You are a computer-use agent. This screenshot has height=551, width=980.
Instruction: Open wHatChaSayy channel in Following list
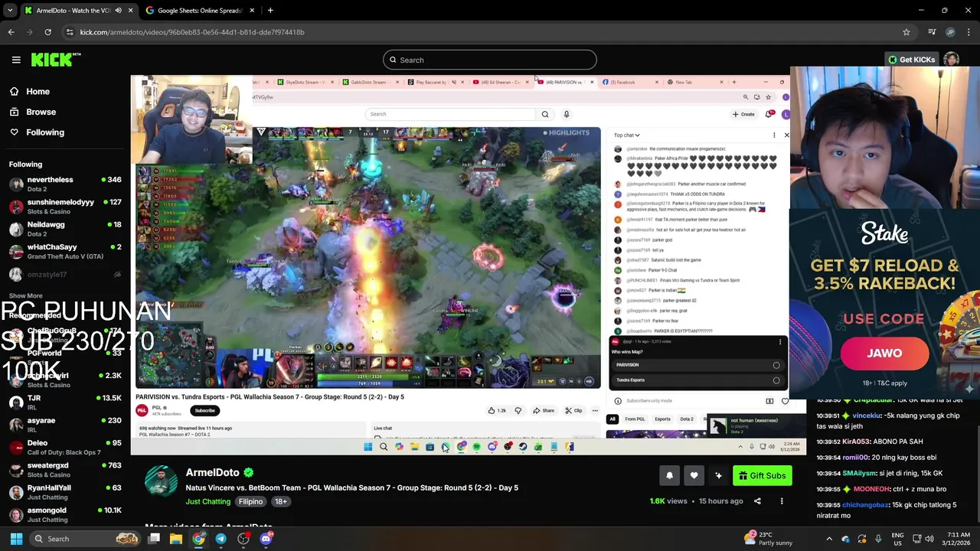pyautogui.click(x=65, y=251)
